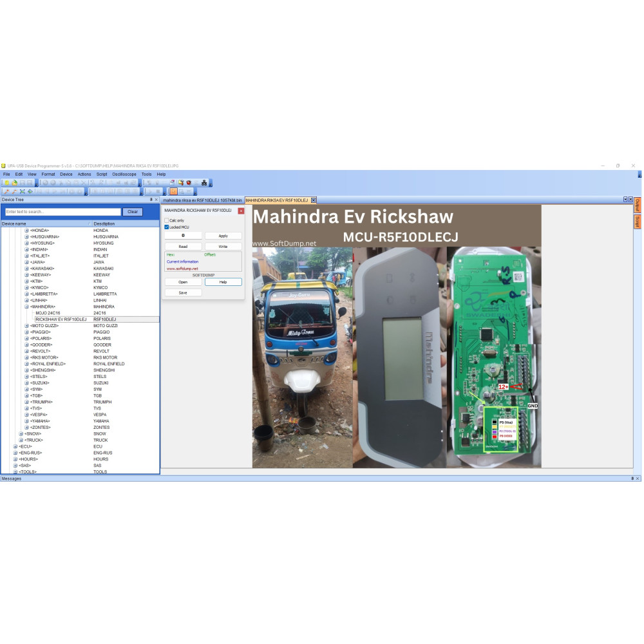The height and width of the screenshot is (644, 644).
Task: Click the red bug icon in the toolbar
Action: click(x=189, y=183)
